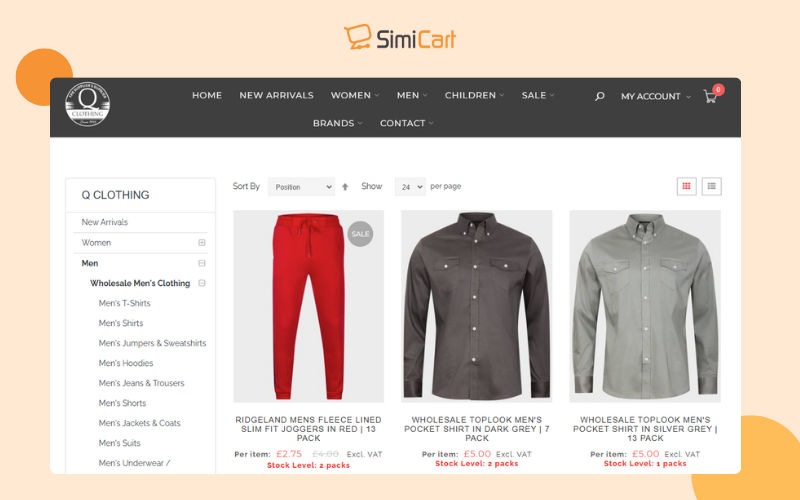Switch to grid view icon
This screenshot has width=800, height=500.
pos(686,186)
